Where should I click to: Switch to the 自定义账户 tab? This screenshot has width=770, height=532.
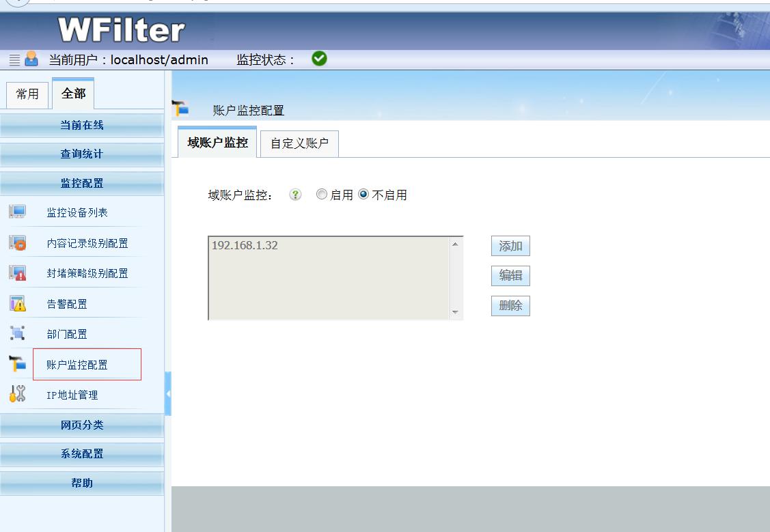click(x=299, y=144)
